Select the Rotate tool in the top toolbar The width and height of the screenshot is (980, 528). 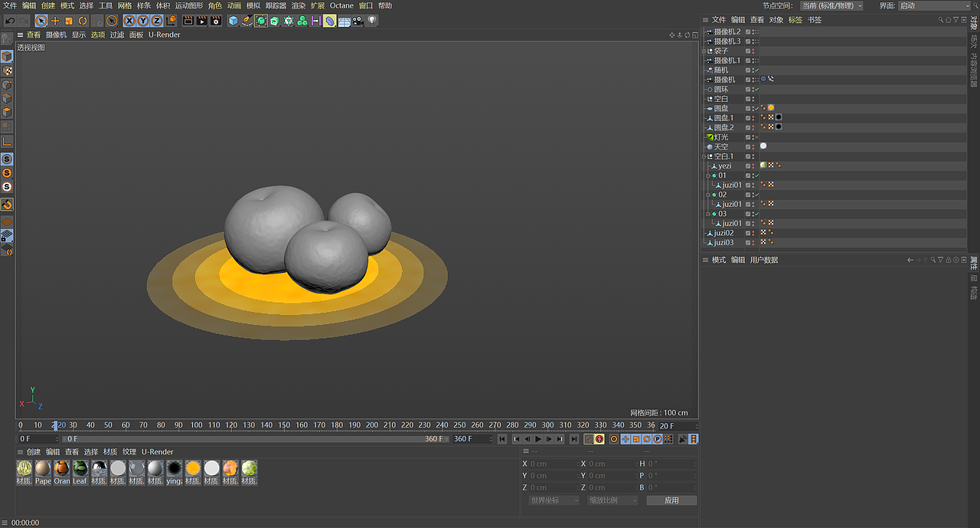coord(83,21)
